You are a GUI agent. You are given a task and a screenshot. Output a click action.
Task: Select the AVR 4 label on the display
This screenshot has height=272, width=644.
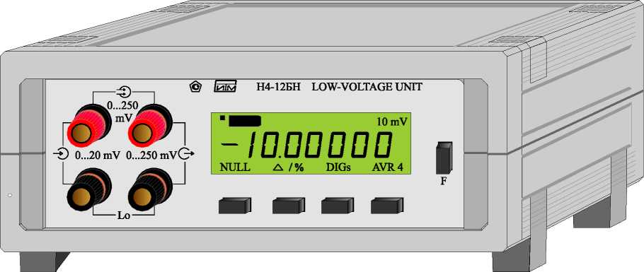pos(387,167)
